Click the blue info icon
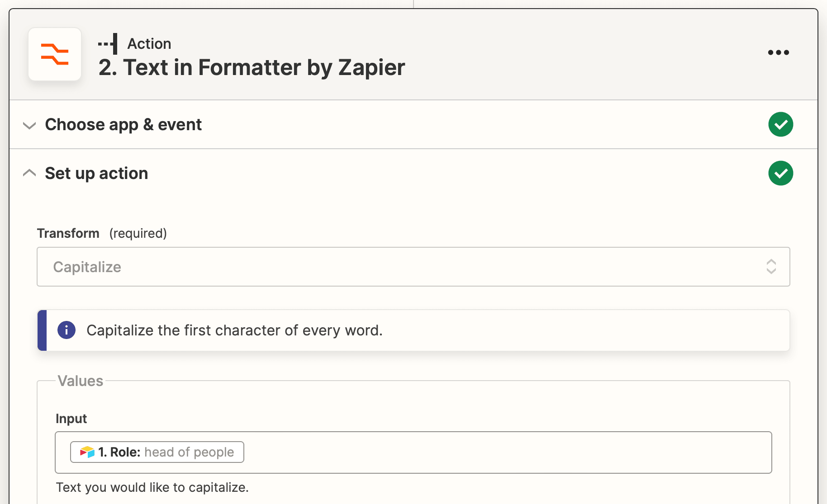The height and width of the screenshot is (504, 827). (67, 330)
